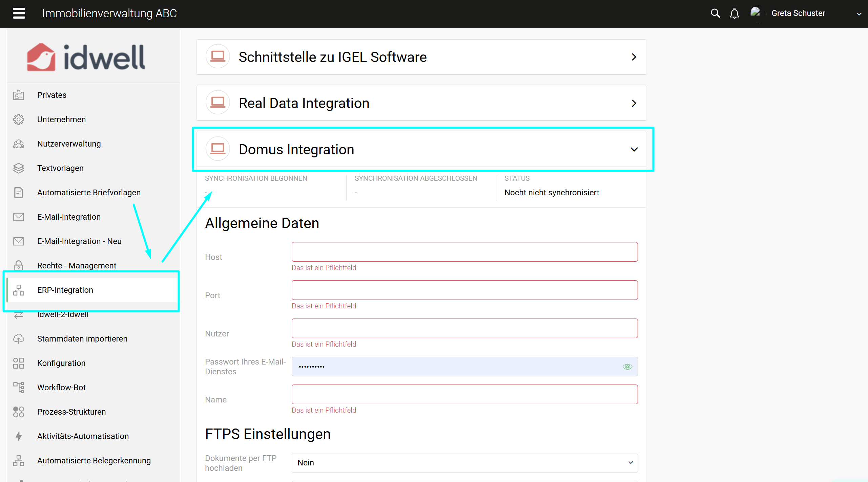868x482 pixels.
Task: Select Workflow-Bot menu item
Action: [61, 388]
